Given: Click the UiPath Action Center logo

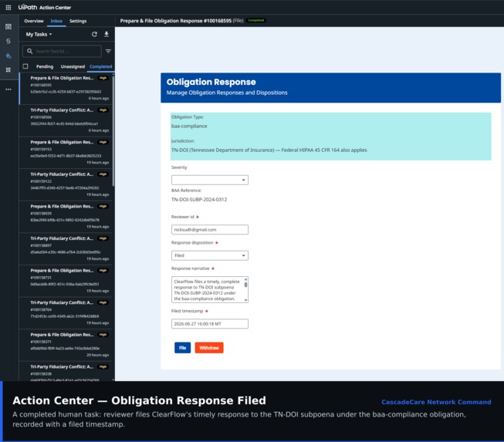Looking at the screenshot, I should coord(45,8).
